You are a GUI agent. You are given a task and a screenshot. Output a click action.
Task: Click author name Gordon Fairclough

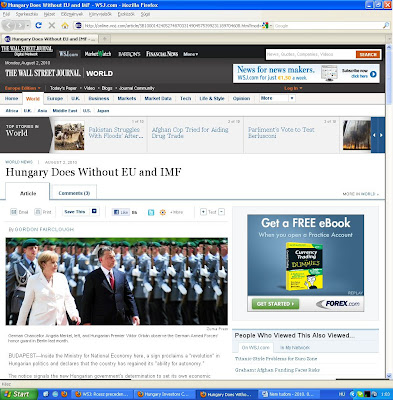[44, 229]
